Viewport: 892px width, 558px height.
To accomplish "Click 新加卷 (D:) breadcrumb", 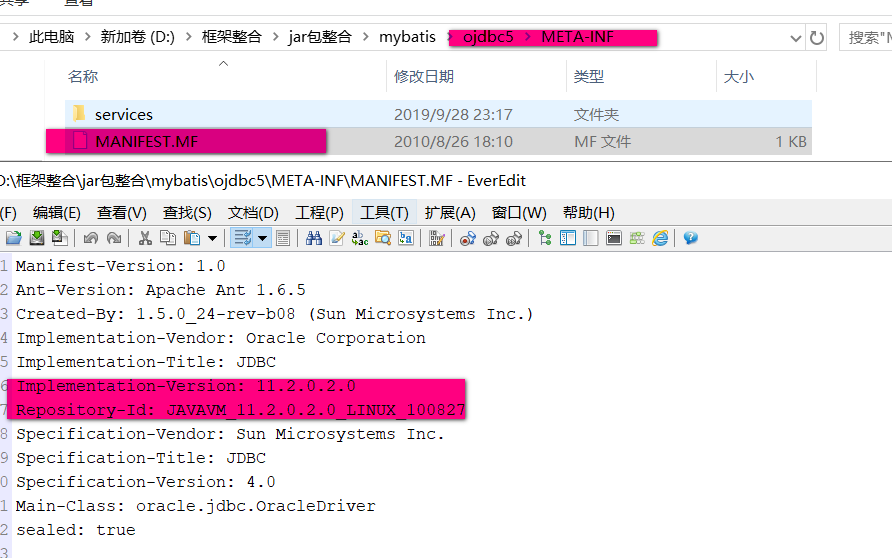I will coord(137,37).
